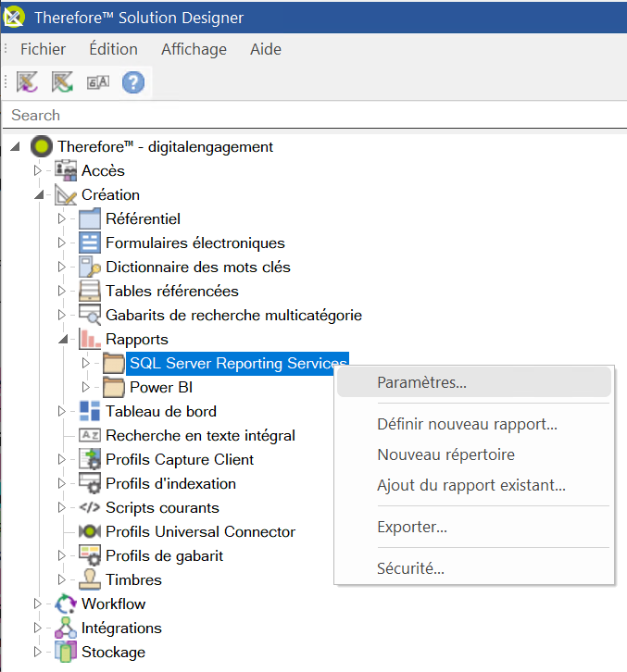Click the Recherche en texte intégral icon
This screenshot has height=672, width=627.
(x=90, y=435)
